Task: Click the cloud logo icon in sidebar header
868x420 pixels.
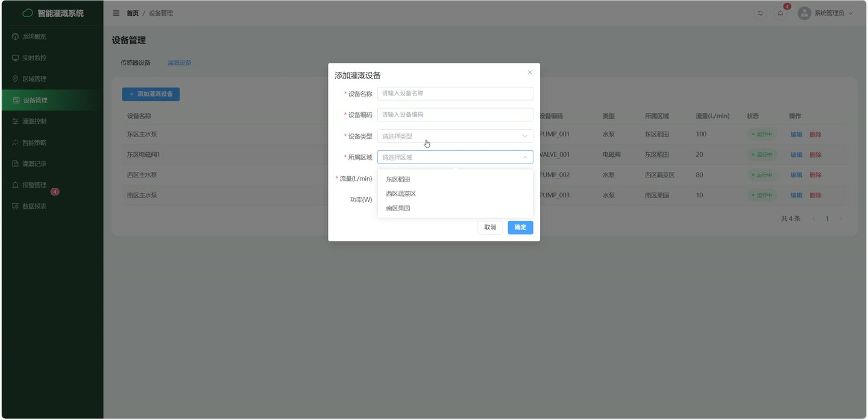Action: tap(28, 13)
